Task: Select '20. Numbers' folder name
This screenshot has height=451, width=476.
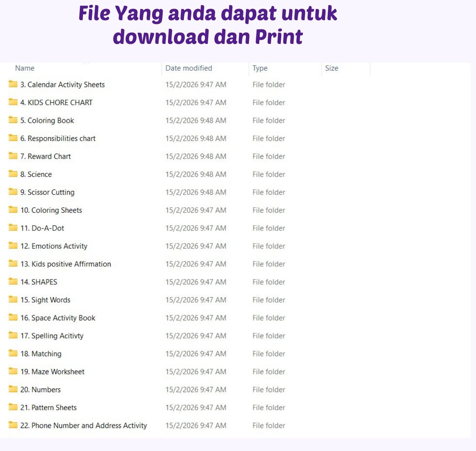Action: coord(40,390)
